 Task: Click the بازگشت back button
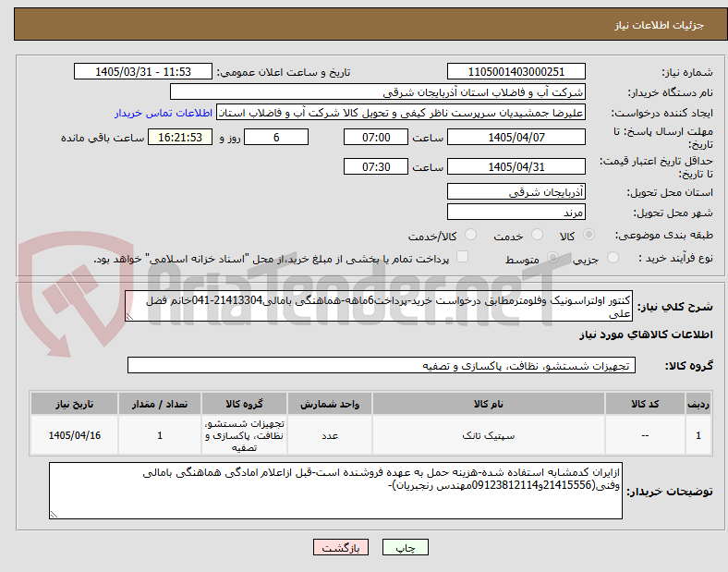(341, 547)
